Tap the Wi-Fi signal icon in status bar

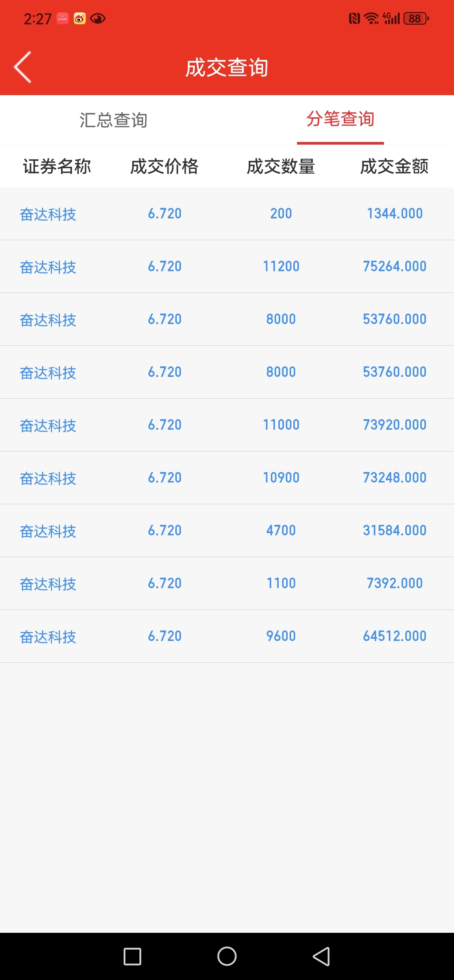click(371, 18)
